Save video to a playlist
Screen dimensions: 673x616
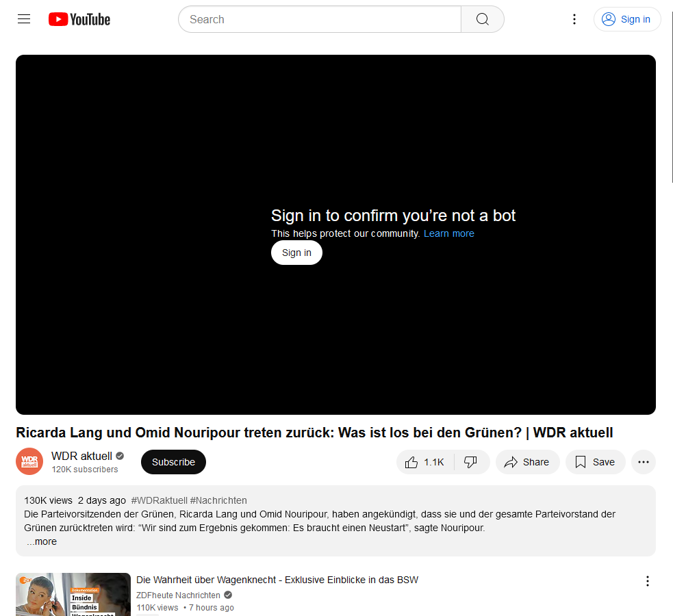[x=595, y=462]
